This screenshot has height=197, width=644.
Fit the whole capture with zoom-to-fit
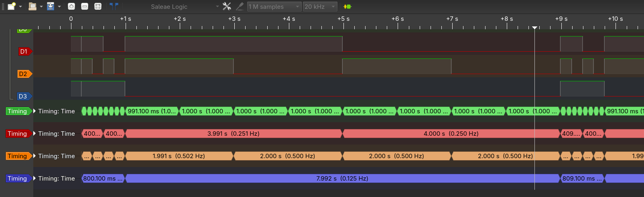click(x=98, y=6)
